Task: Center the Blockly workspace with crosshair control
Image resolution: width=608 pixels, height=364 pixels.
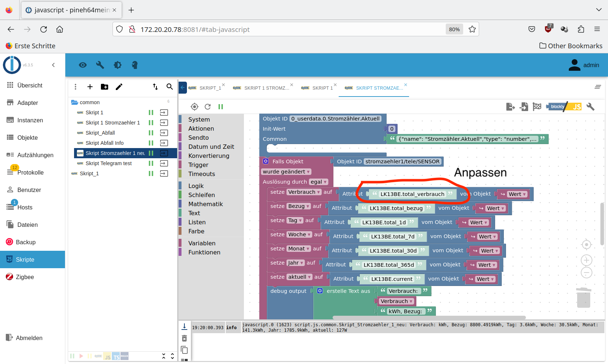Action: click(x=587, y=245)
